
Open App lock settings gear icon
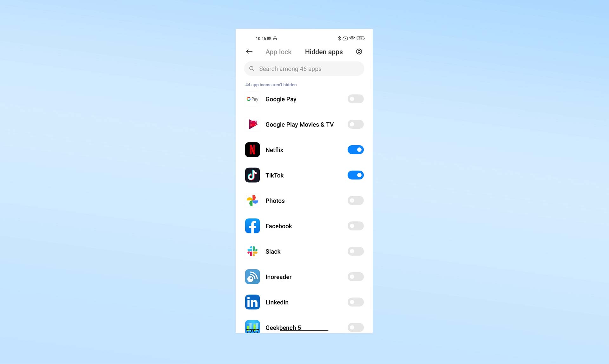[359, 52]
